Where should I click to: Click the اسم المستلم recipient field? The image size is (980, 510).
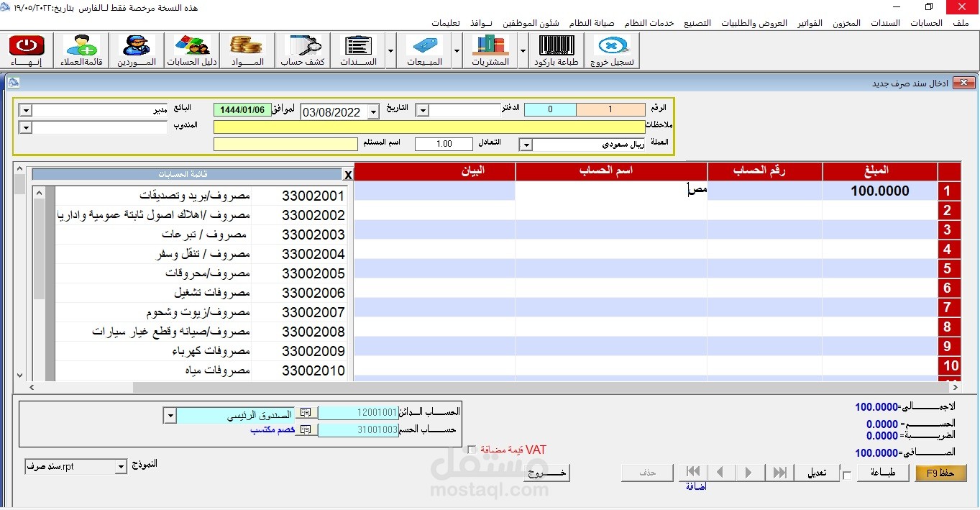tap(285, 144)
